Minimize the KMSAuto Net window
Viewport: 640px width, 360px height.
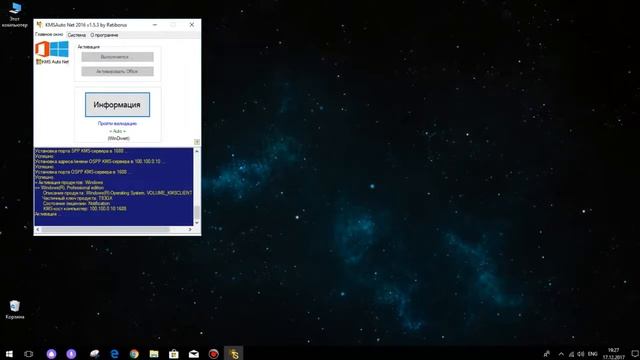click(x=155, y=25)
